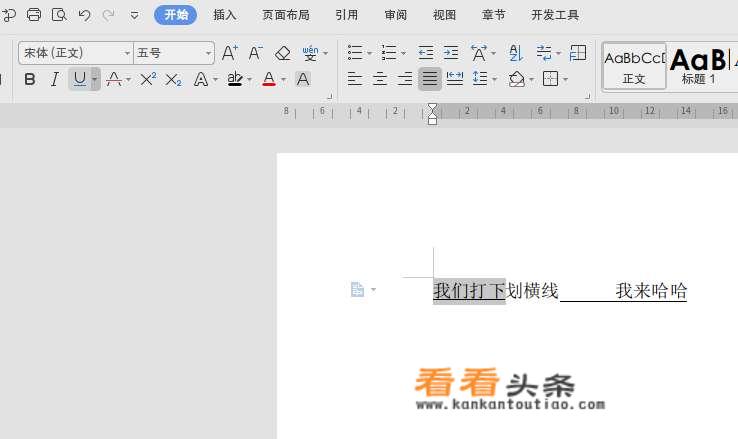The height and width of the screenshot is (439, 738).
Task: Apply text highlight color
Action: 235,79
